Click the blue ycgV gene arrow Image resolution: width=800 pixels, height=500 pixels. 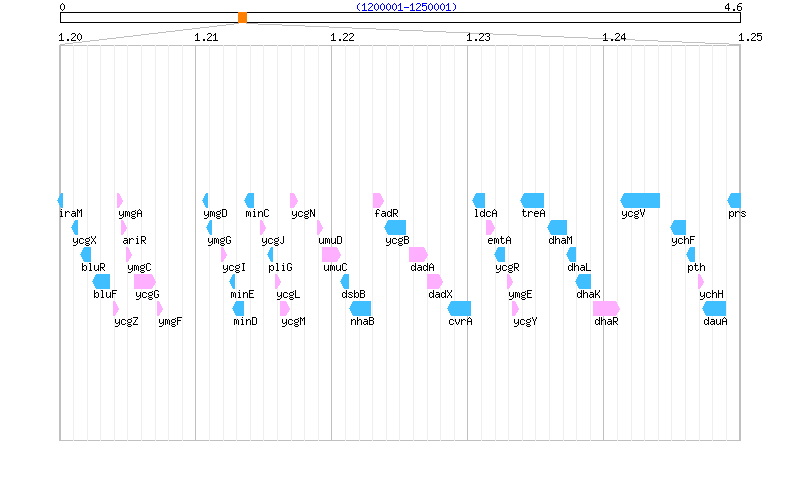640,200
